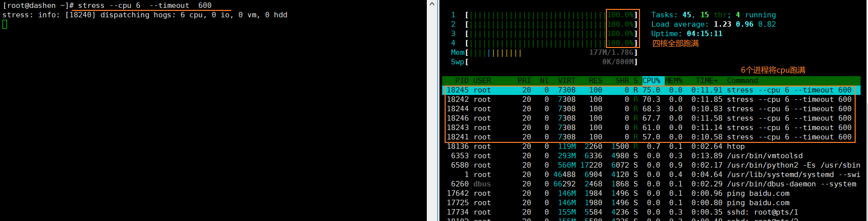Select the /usr/bin/vmtoolsd process row
This screenshot has height=221, width=868.
651,156
